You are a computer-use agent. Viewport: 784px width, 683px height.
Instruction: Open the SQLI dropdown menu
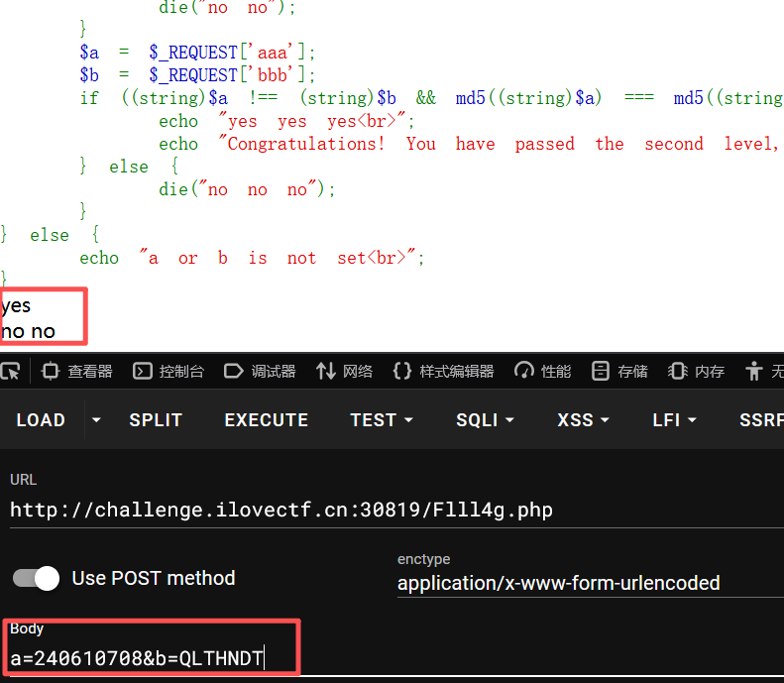coord(485,420)
